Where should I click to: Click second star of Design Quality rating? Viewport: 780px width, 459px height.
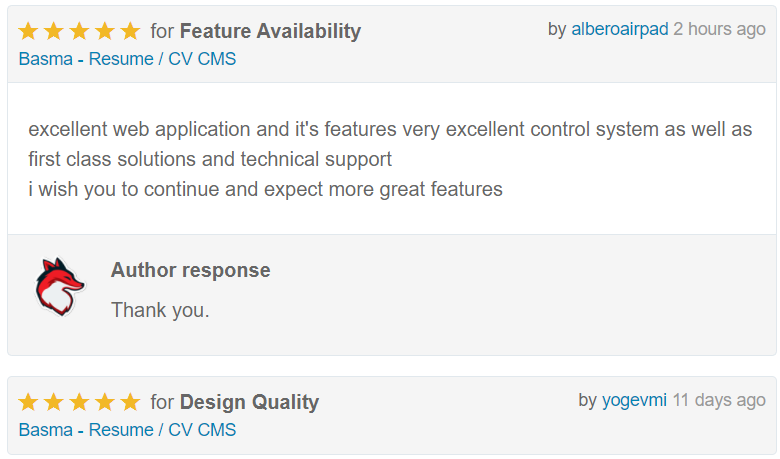54,402
